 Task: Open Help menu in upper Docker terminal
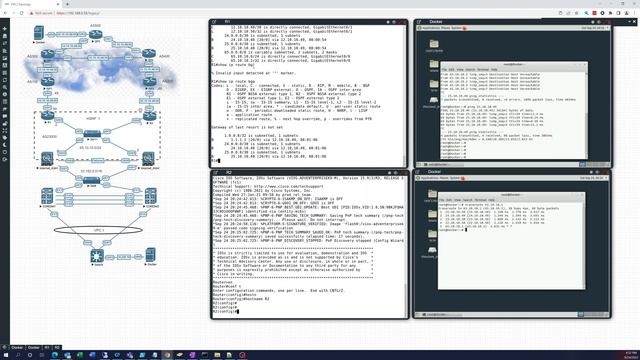494,70
